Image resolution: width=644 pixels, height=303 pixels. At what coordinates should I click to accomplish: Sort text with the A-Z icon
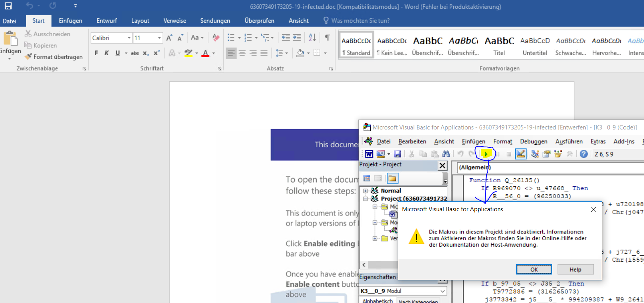(x=312, y=38)
